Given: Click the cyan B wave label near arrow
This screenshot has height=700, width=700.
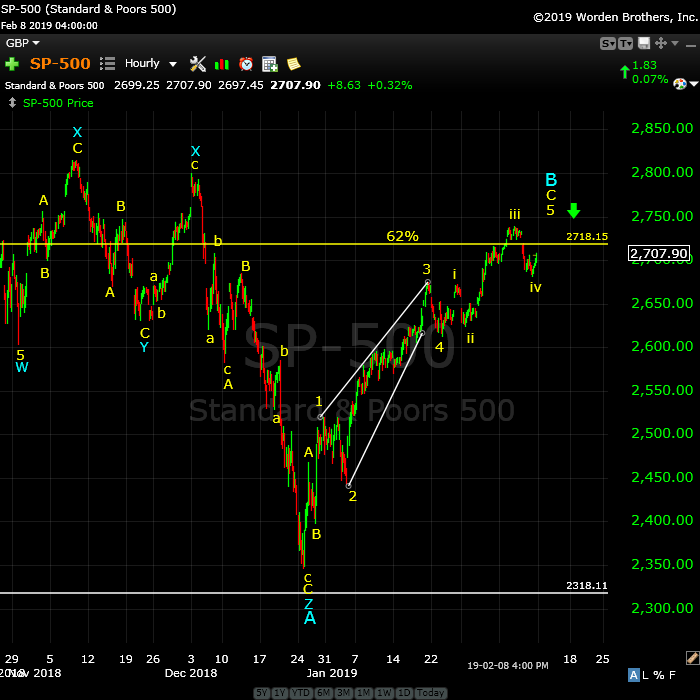Looking at the screenshot, I should pos(551,180).
